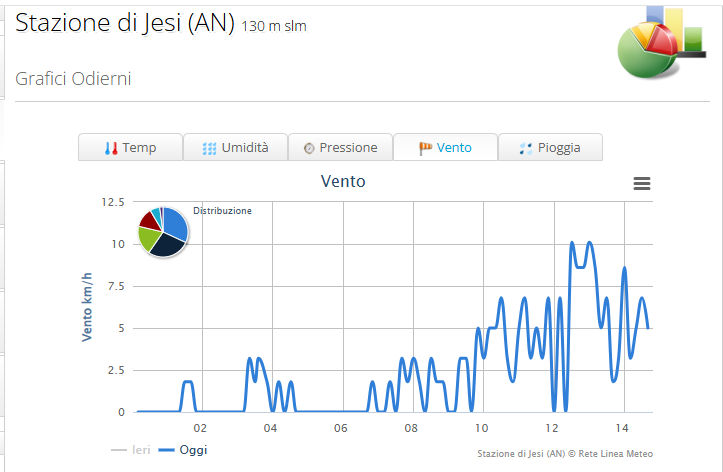Click the green slice of the distribution pie

[x=148, y=238]
